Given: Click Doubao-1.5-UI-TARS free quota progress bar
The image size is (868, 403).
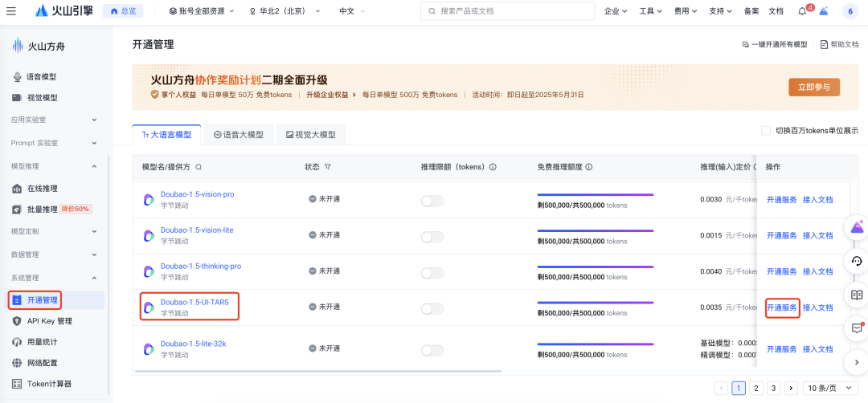Looking at the screenshot, I should tap(596, 303).
